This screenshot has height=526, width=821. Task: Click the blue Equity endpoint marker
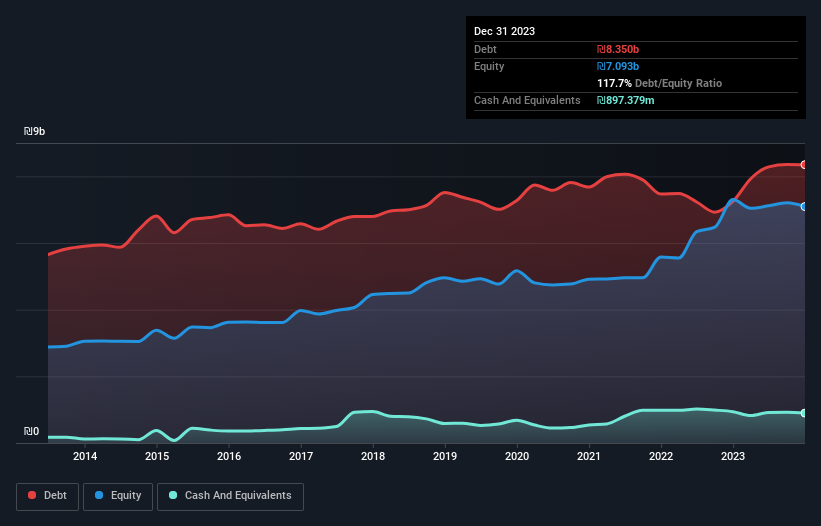point(804,207)
